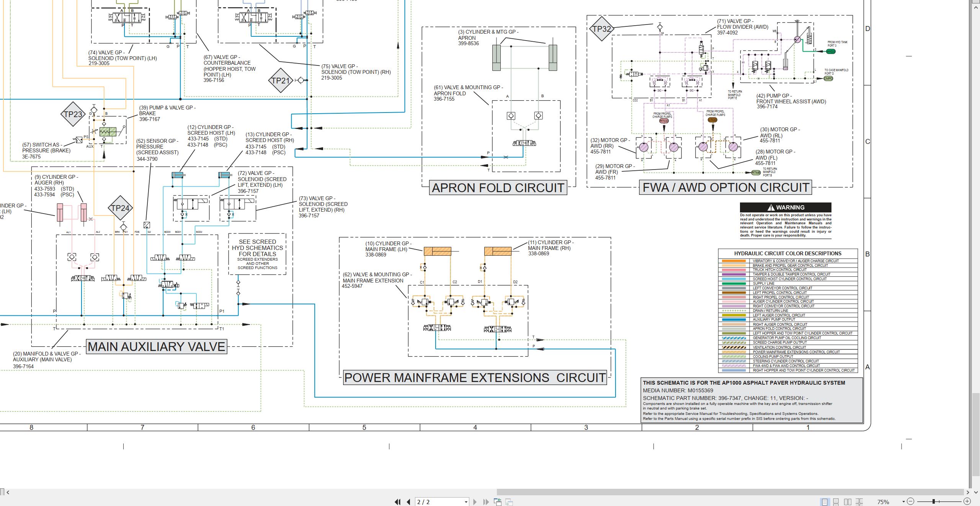This screenshot has height=506, width=980.
Task: Click SEE SCREED HYD SCHEMATICS note box
Action: pos(257,254)
